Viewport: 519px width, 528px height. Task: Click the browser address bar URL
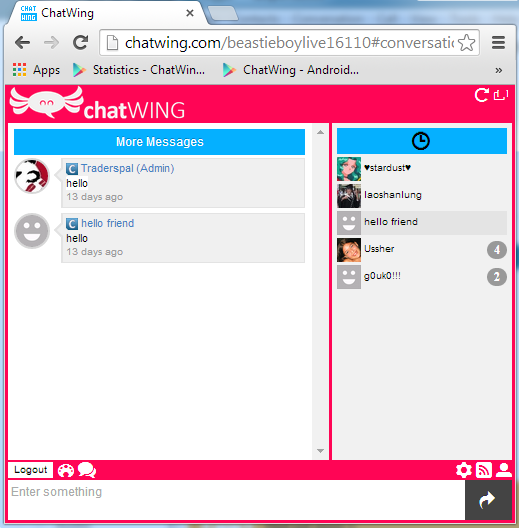pyautogui.click(x=289, y=43)
